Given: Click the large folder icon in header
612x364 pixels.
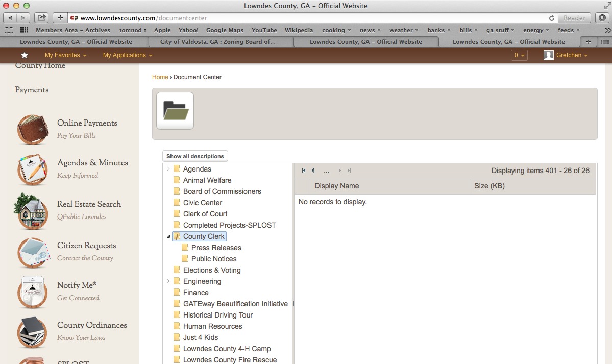Looking at the screenshot, I should [x=175, y=111].
